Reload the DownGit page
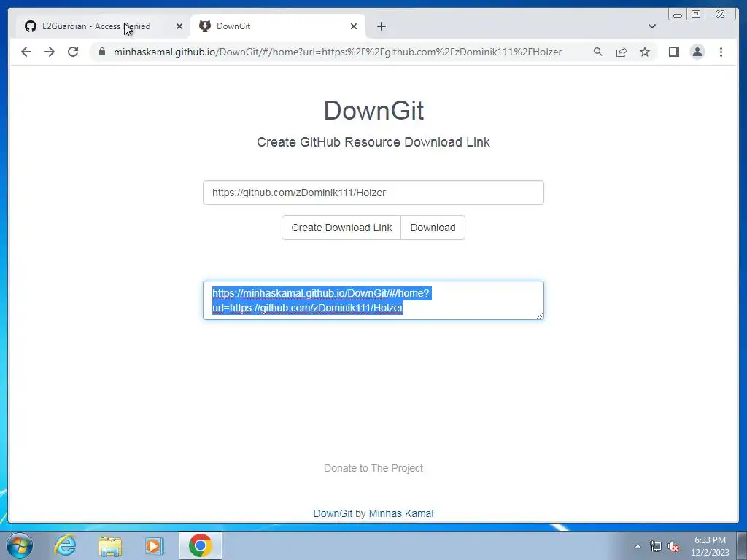The image size is (747, 560). tap(73, 52)
